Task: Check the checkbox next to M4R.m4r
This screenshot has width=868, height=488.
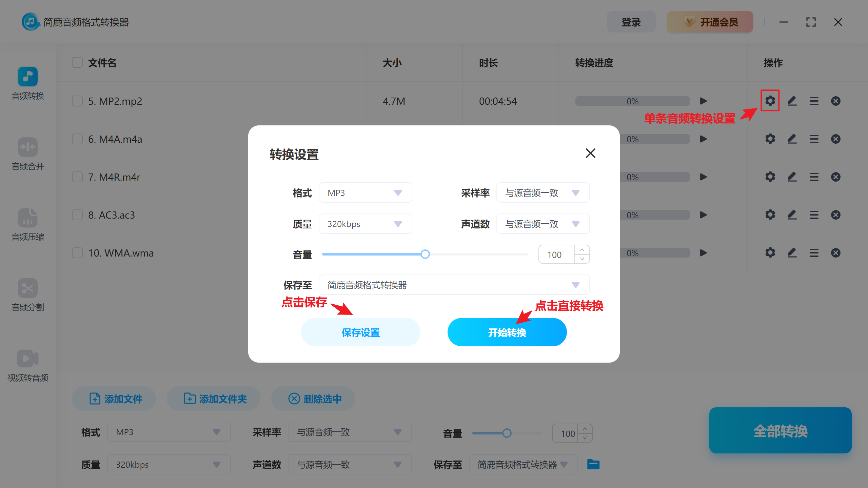Action: point(77,177)
